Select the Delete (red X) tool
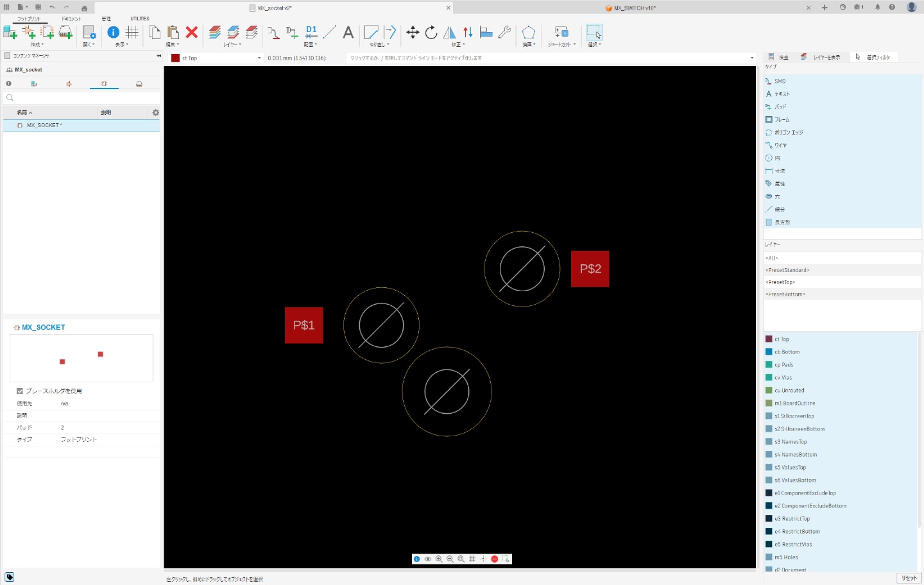The width and height of the screenshot is (924, 585). pos(191,32)
